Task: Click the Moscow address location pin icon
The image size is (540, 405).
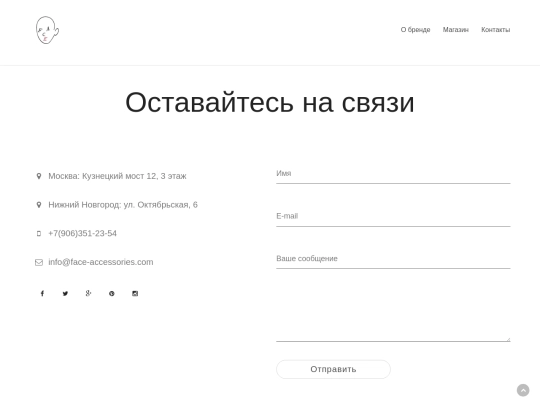Action: click(x=39, y=176)
